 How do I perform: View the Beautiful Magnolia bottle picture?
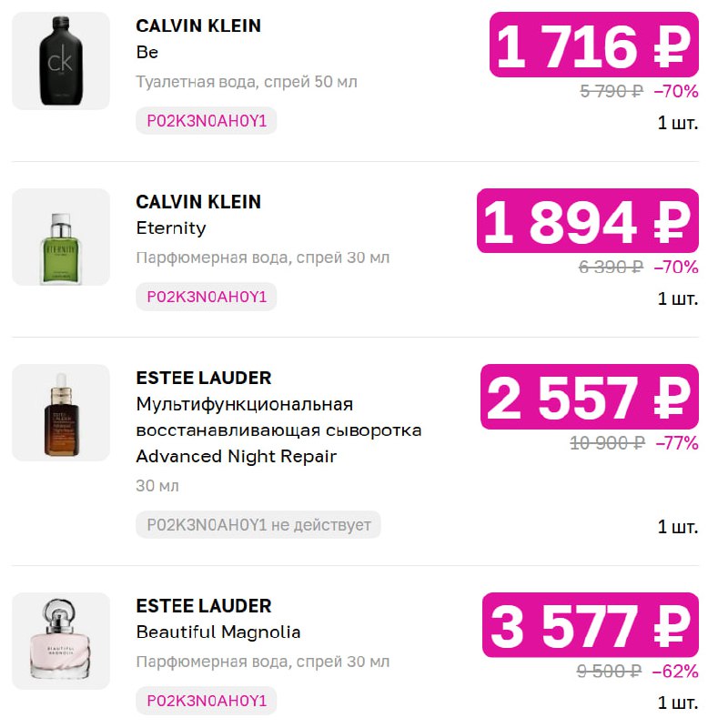pyautogui.click(x=61, y=641)
